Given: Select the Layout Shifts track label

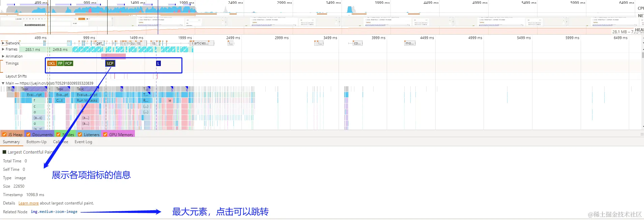Looking at the screenshot, I should tap(16, 76).
